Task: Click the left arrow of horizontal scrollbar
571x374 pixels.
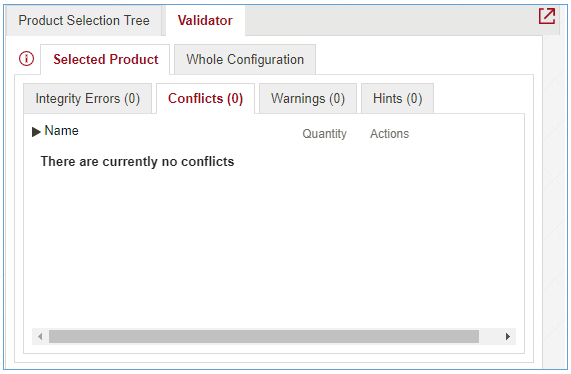Action: (40, 336)
